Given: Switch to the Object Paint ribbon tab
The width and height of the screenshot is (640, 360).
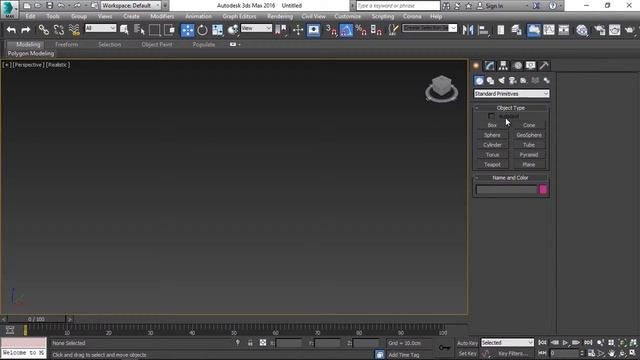Looking at the screenshot, I should (x=157, y=44).
